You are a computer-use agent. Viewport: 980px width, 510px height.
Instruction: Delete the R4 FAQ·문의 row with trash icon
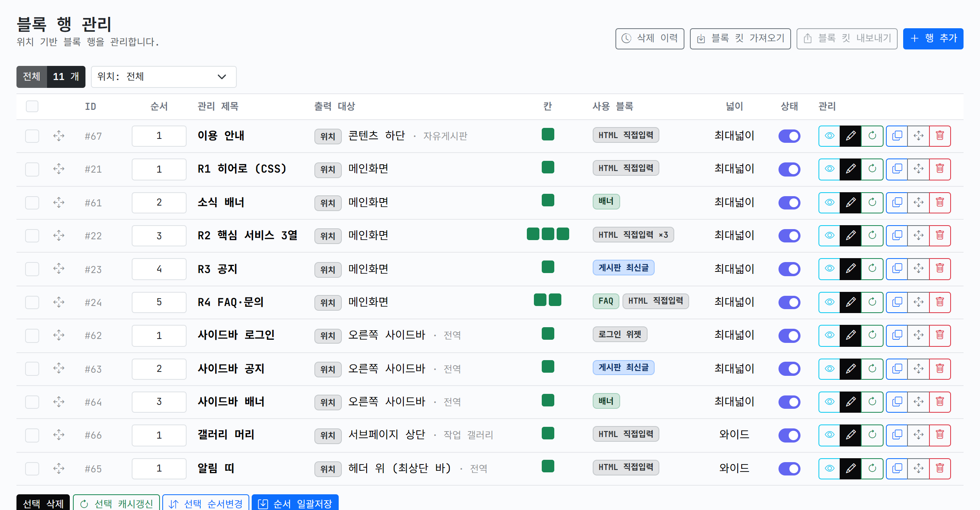click(x=940, y=302)
